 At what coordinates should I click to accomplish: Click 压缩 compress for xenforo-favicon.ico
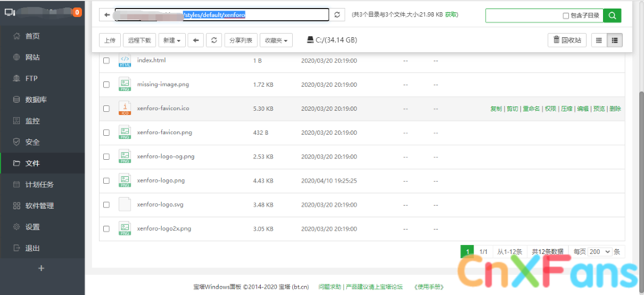point(567,109)
